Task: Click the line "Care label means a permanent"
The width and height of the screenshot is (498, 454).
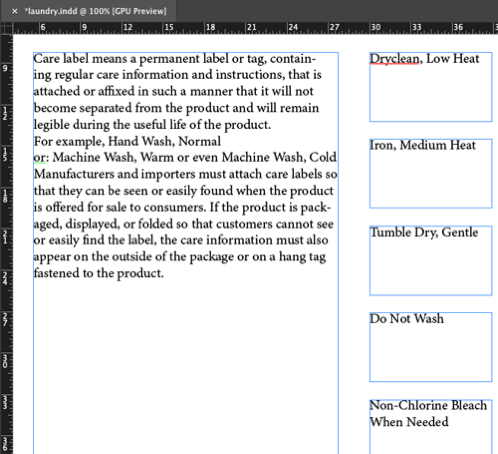Action: pyautogui.click(x=175, y=59)
